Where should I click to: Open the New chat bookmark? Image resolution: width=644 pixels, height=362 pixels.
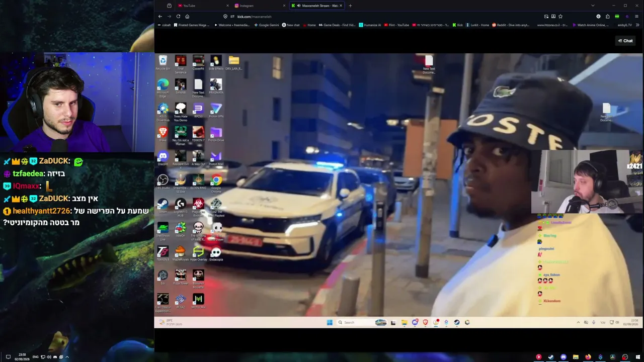(291, 25)
